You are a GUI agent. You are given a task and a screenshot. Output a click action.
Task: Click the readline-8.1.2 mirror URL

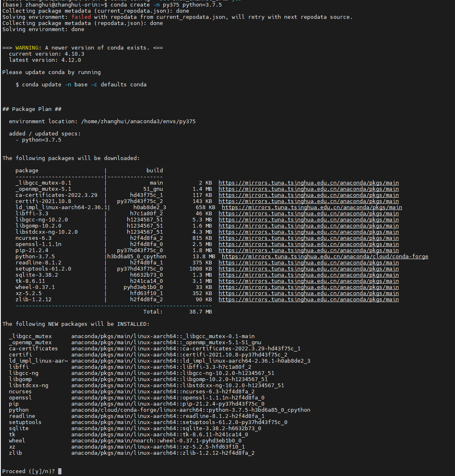tap(308, 263)
